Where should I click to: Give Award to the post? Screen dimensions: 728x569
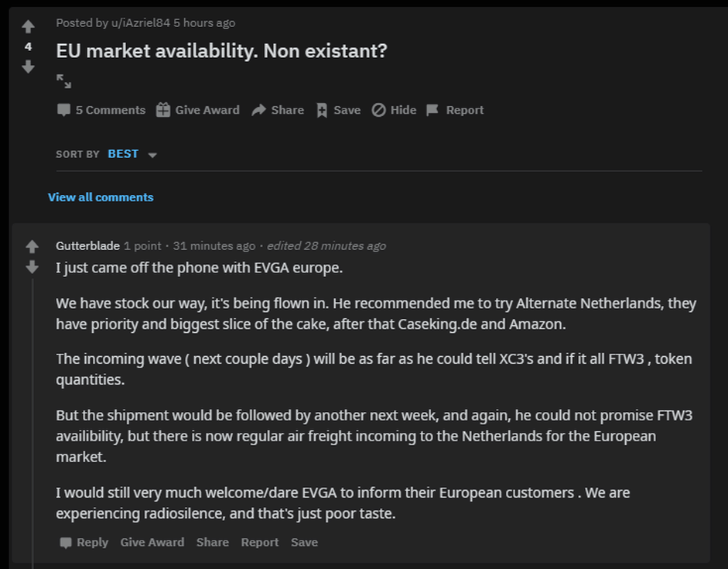point(198,110)
